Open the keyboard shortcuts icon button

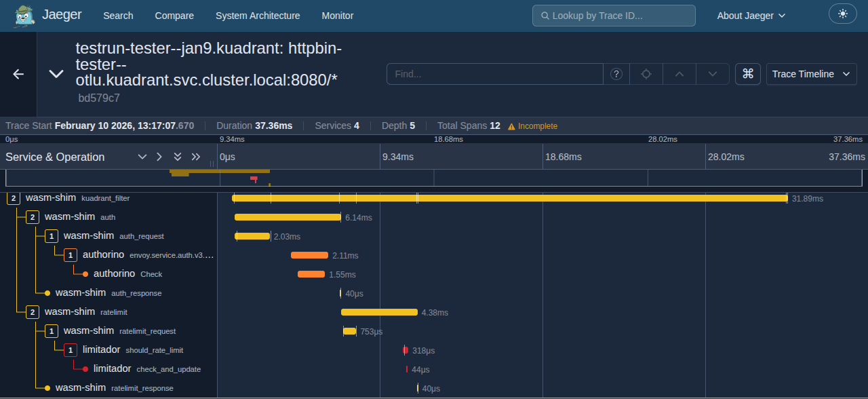[748, 74]
